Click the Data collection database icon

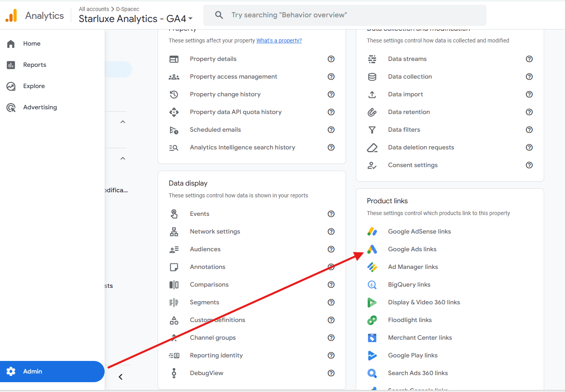[x=372, y=77]
